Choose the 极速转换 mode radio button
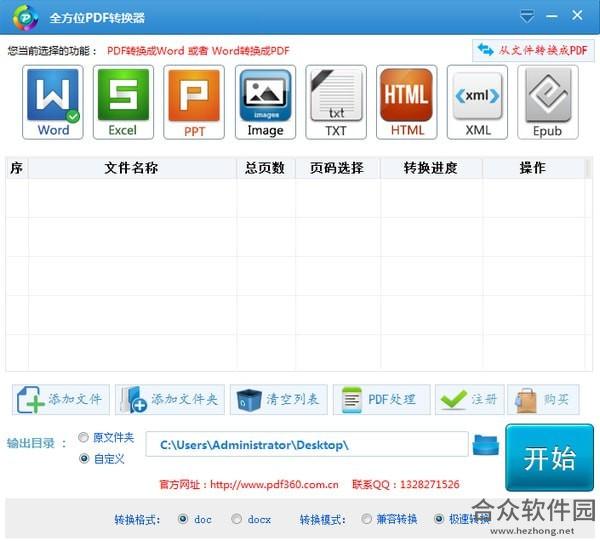 [x=439, y=519]
